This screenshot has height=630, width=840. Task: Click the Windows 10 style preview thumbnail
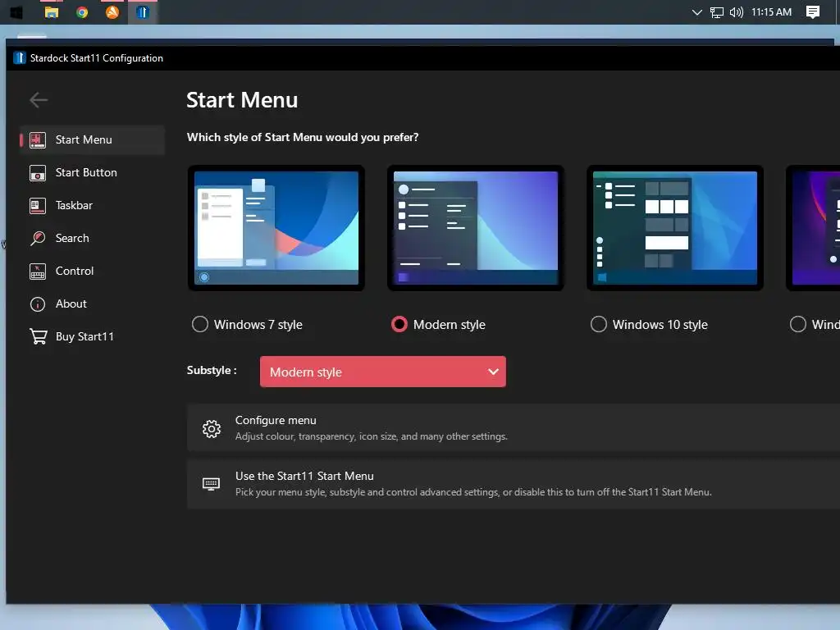[x=675, y=228]
